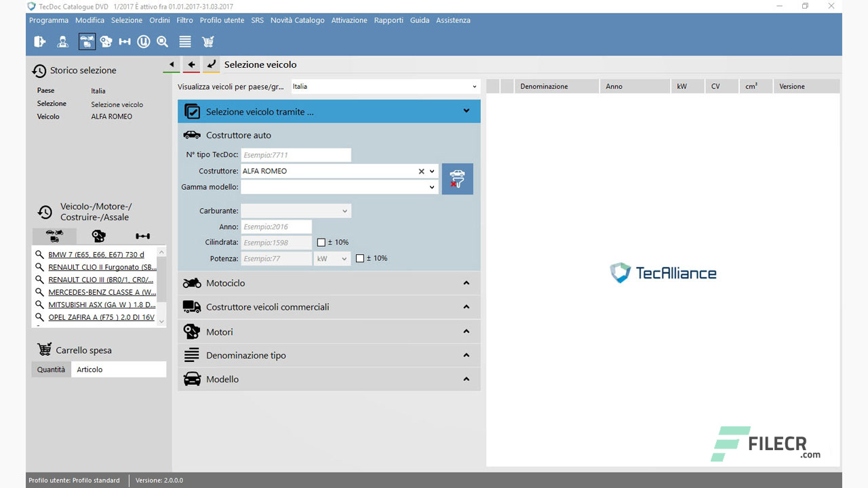Open the user profile mechanic icon
Screen dimensions: 868x488
tap(63, 42)
